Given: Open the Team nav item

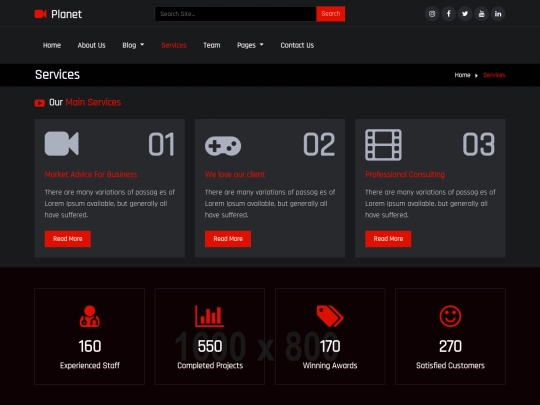Looking at the screenshot, I should pos(212,45).
